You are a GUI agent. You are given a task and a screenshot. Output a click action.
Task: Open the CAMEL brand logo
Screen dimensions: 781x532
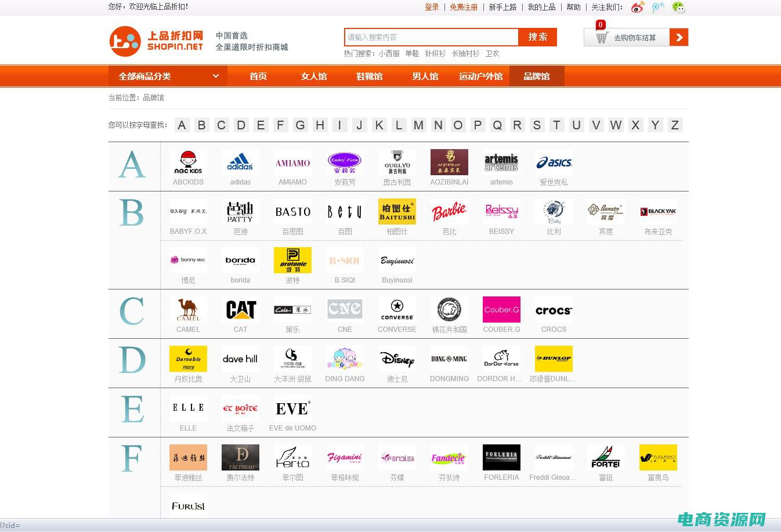click(188, 310)
